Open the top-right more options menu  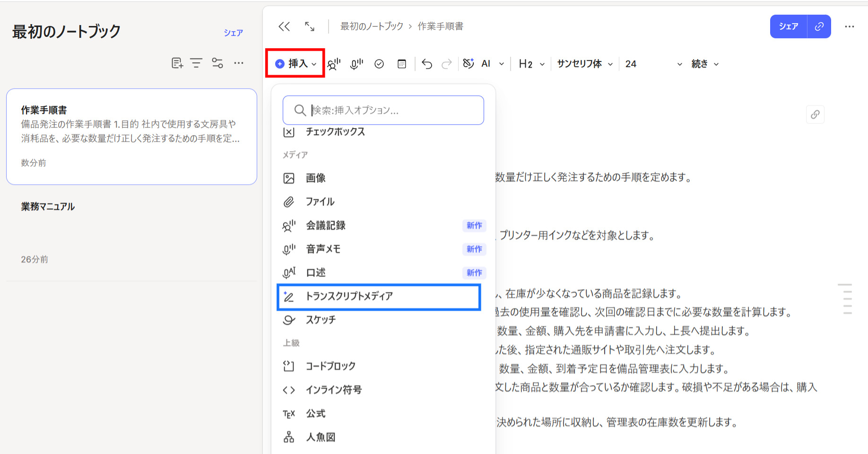(x=850, y=26)
